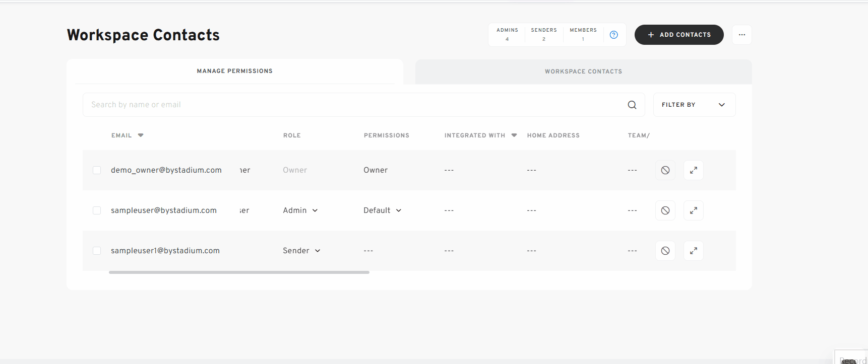Viewport: 868px width, 364px height.
Task: Block the demo_owner@bystadium.com contact
Action: [x=665, y=170]
